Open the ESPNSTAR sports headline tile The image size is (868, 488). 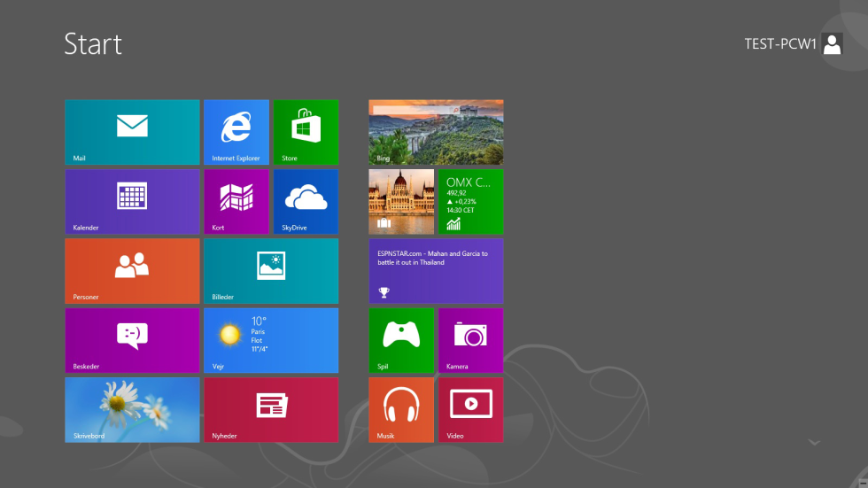click(436, 271)
